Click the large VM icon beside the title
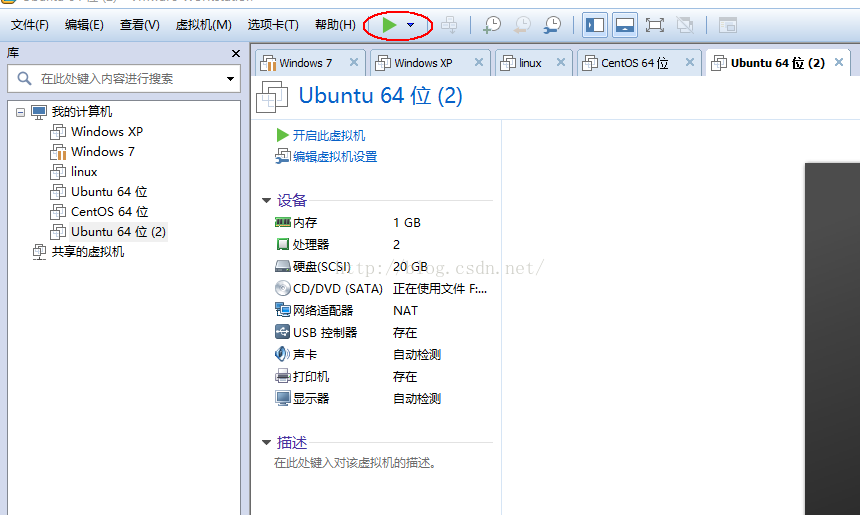Image resolution: width=860 pixels, height=515 pixels. pyautogui.click(x=272, y=97)
